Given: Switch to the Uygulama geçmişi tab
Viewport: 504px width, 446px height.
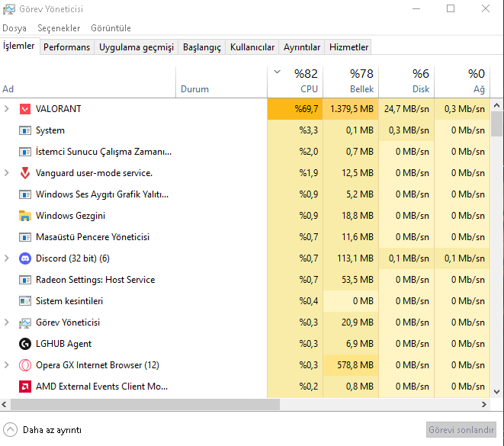Looking at the screenshot, I should click(x=136, y=47).
